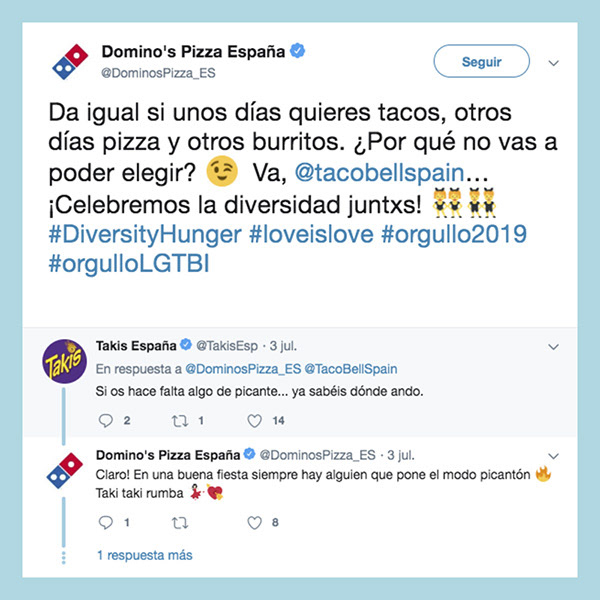Show '1 respuesta más' in the thread

coord(145,555)
